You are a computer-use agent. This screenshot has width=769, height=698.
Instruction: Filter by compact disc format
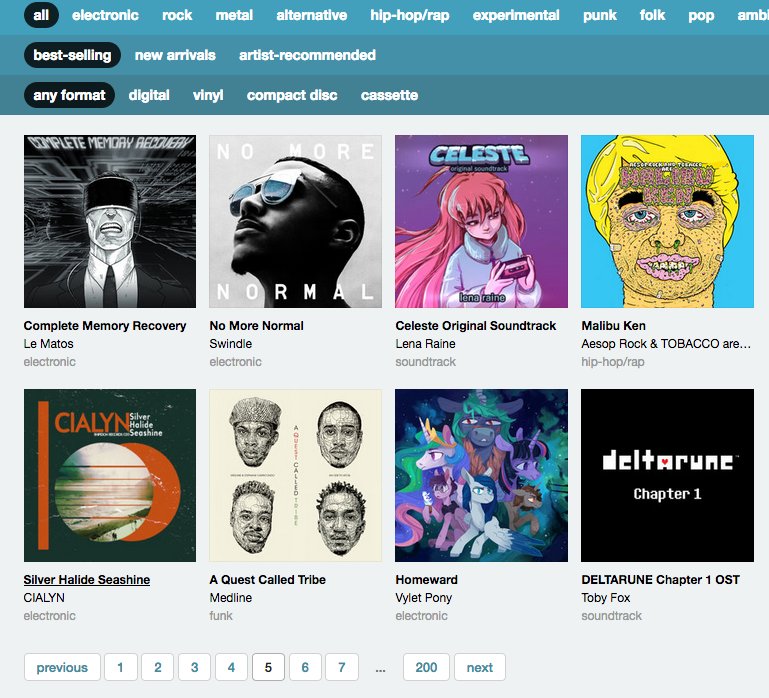coord(292,95)
